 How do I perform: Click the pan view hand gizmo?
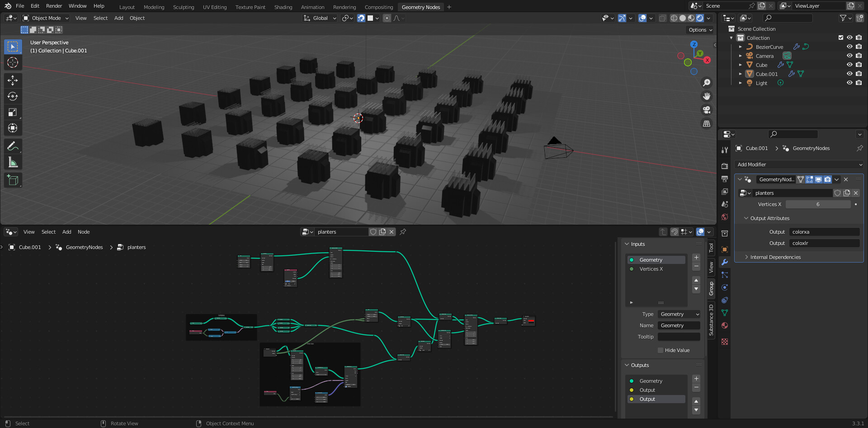(707, 96)
